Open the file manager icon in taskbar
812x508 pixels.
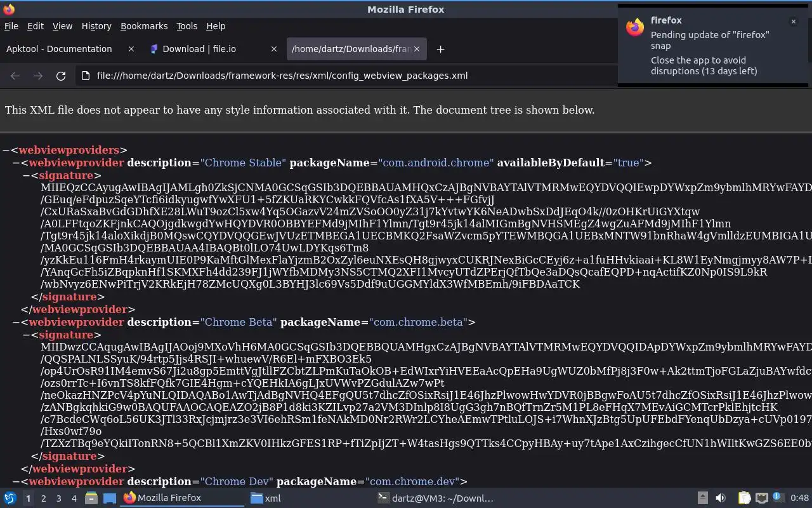click(91, 498)
